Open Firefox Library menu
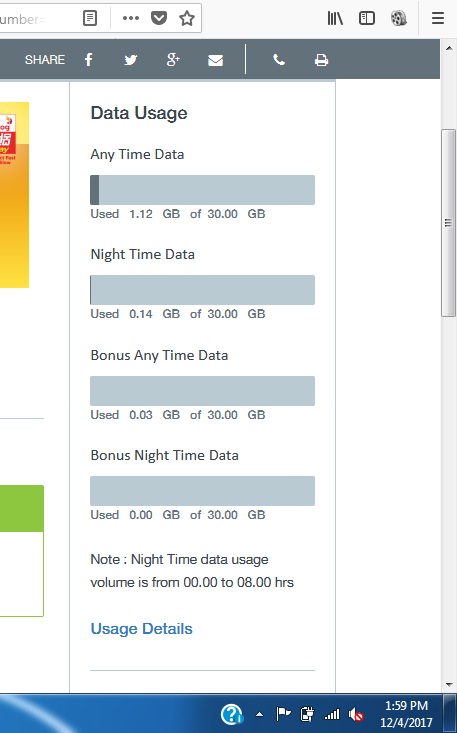This screenshot has width=457, height=733. [335, 18]
